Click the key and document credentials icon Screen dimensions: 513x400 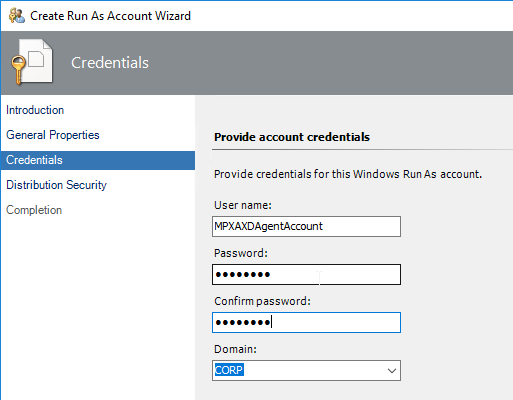[x=32, y=62]
